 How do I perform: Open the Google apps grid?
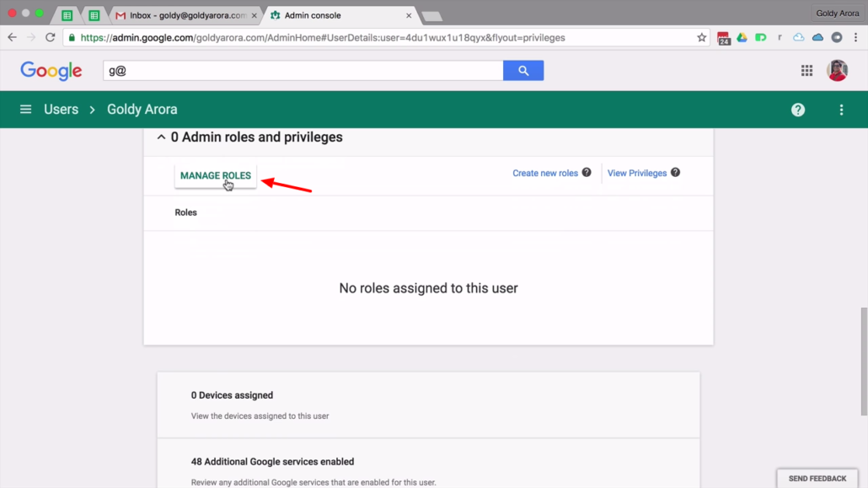806,70
